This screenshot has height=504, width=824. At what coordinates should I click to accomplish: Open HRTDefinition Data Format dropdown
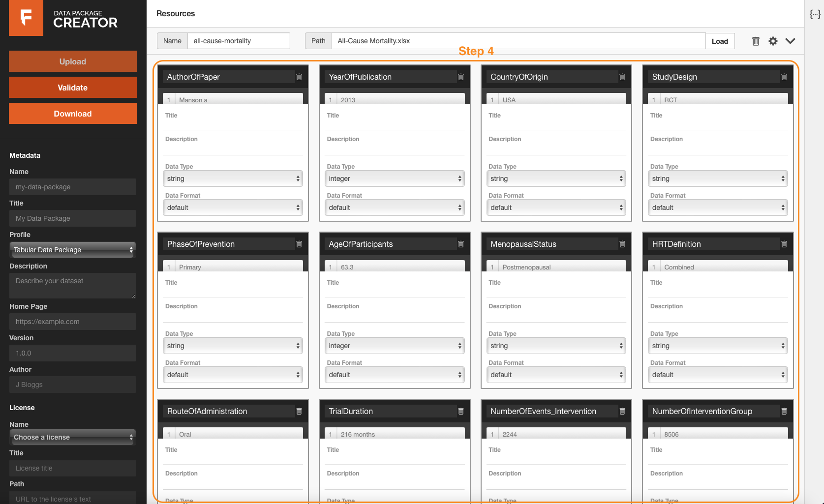pos(718,375)
